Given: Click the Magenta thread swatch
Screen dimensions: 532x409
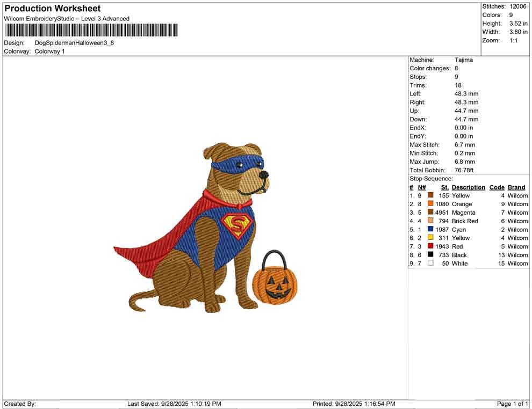Looking at the screenshot, I should point(430,213).
